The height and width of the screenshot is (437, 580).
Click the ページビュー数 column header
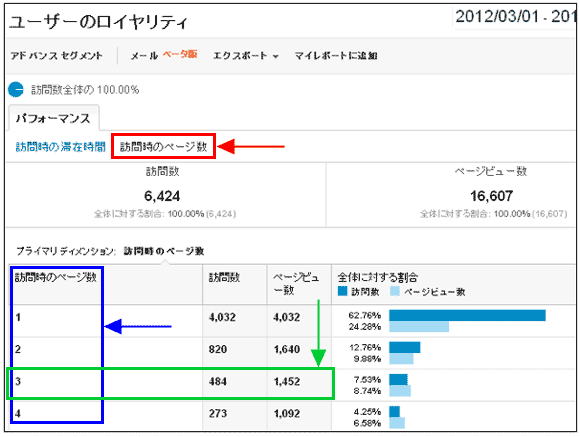296,283
